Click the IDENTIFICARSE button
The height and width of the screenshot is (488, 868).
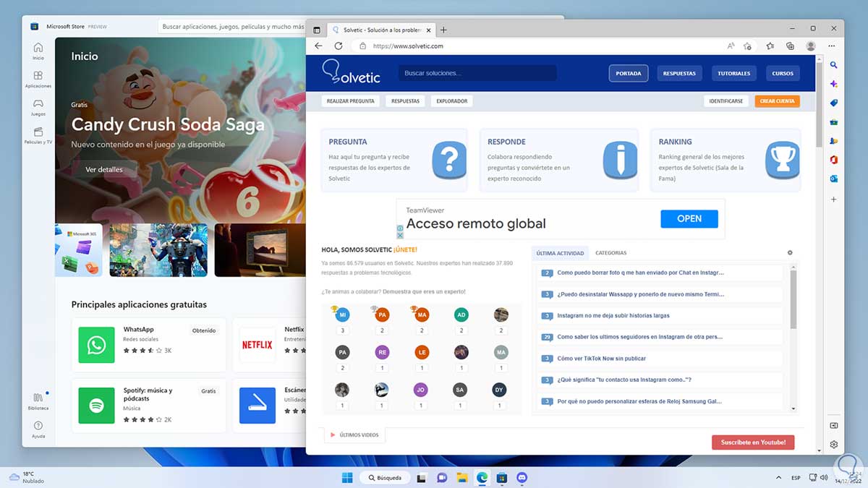(x=726, y=101)
